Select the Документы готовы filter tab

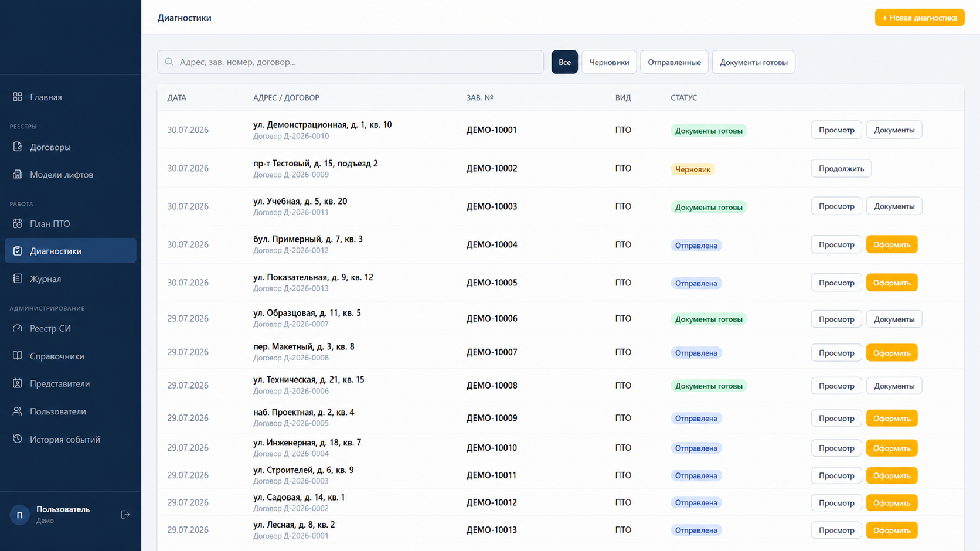point(753,62)
